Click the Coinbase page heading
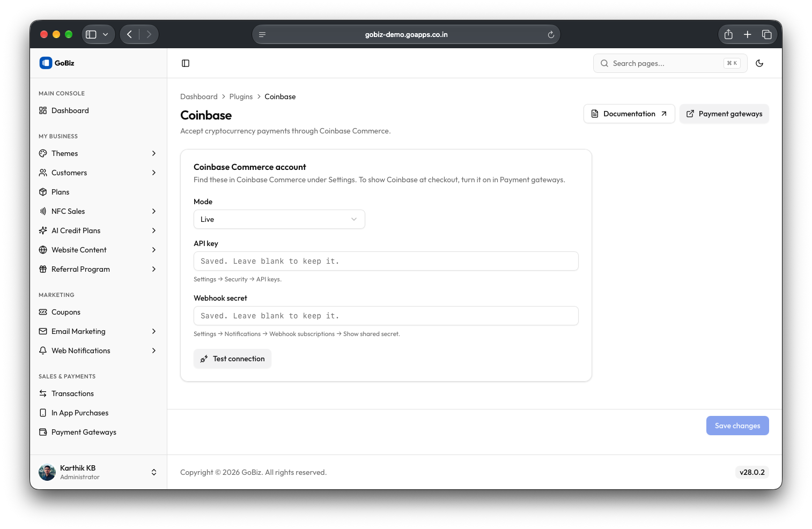This screenshot has height=529, width=812. click(206, 115)
